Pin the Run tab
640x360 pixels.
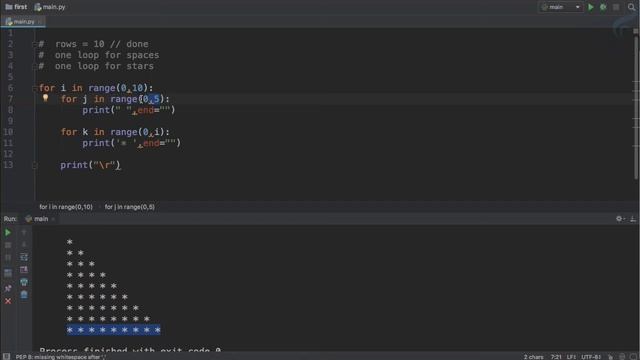coord(8,289)
